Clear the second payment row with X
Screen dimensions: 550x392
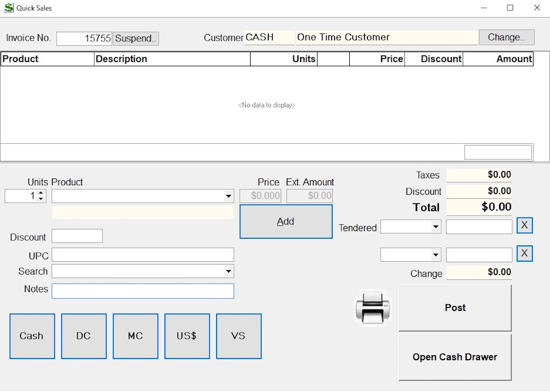(524, 253)
